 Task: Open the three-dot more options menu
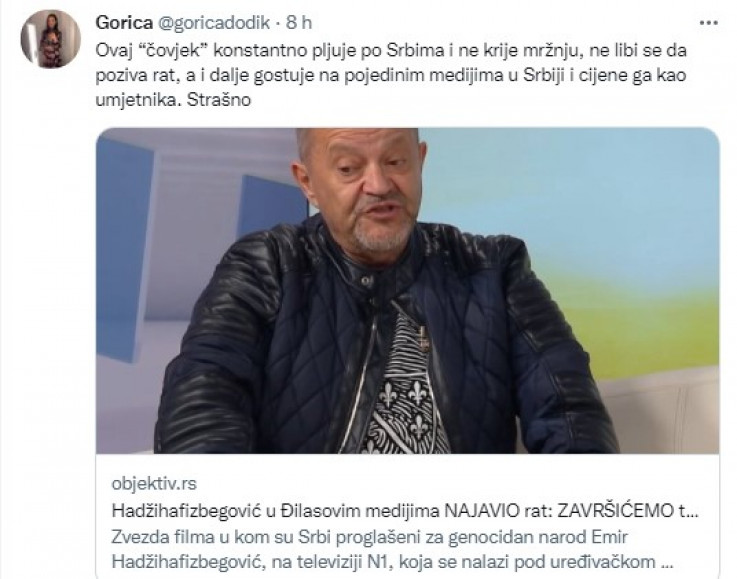pyautogui.click(x=708, y=23)
